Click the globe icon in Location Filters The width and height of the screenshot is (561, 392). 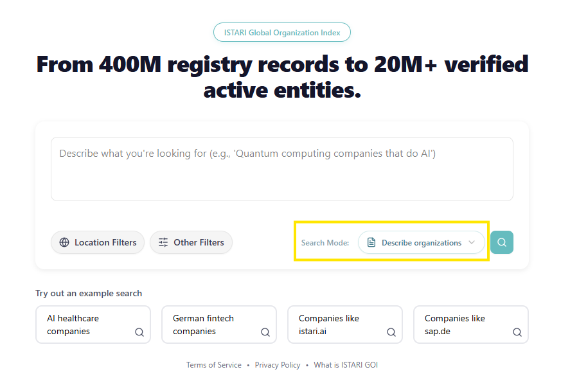click(x=64, y=242)
